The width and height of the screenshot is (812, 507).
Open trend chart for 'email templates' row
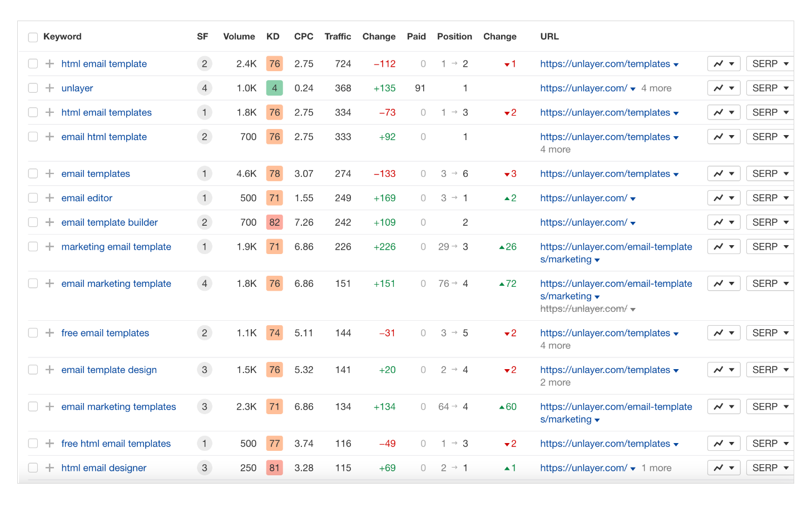pyautogui.click(x=724, y=174)
